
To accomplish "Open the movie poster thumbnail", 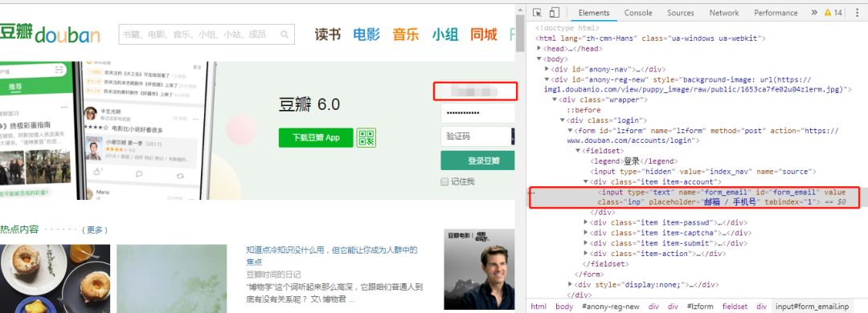I will pos(479,270).
